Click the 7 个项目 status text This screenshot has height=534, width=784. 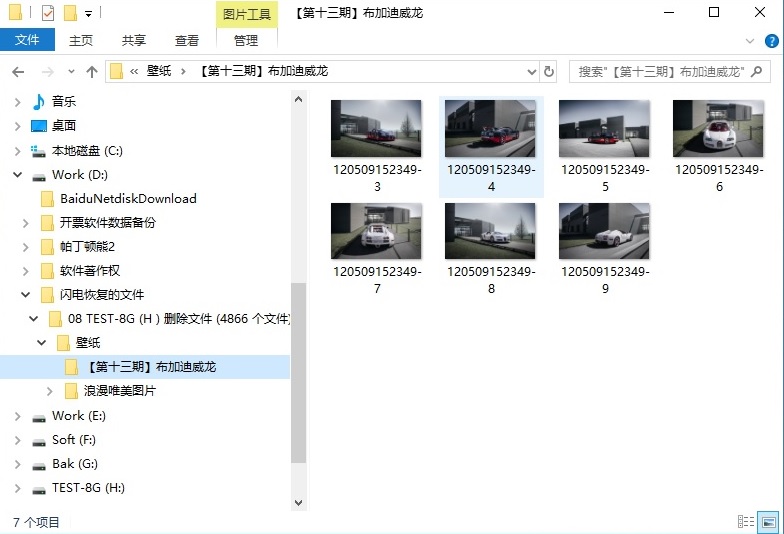pos(36,522)
